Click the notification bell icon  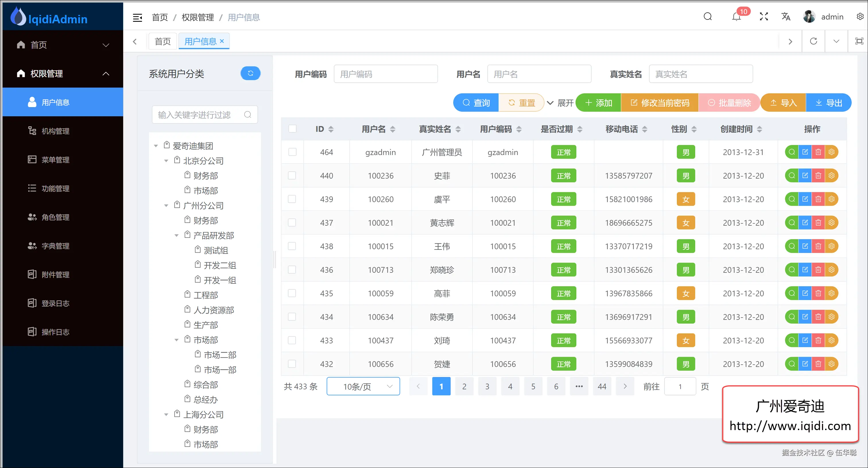(736, 17)
